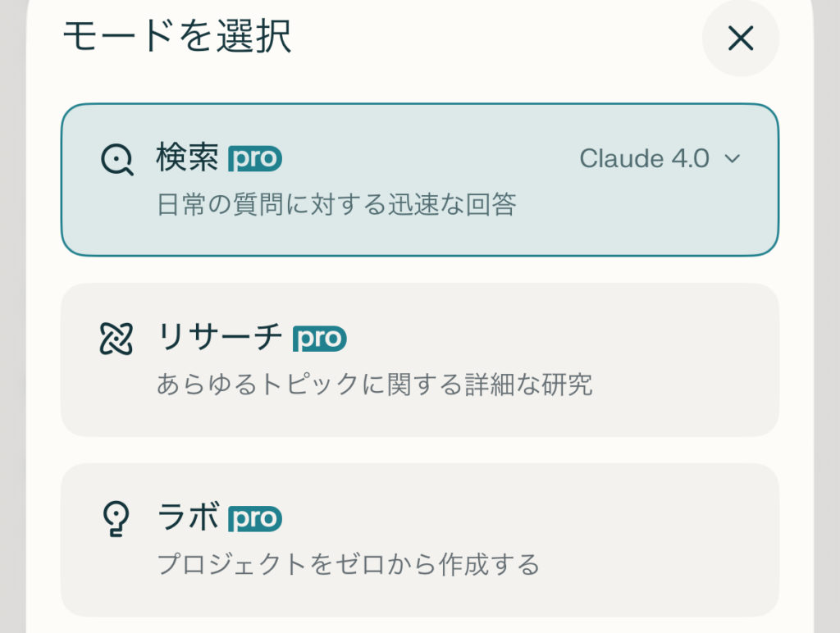Viewport: 840px width, 633px height.
Task: Click the ラボ mode title text
Action: click(x=188, y=517)
